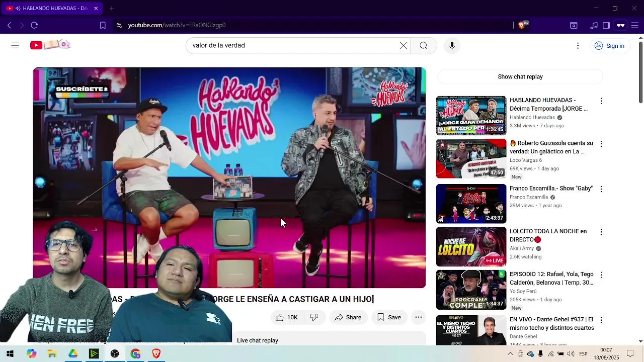The height and width of the screenshot is (362, 644).
Task: Save video to a playlist
Action: pyautogui.click(x=389, y=317)
